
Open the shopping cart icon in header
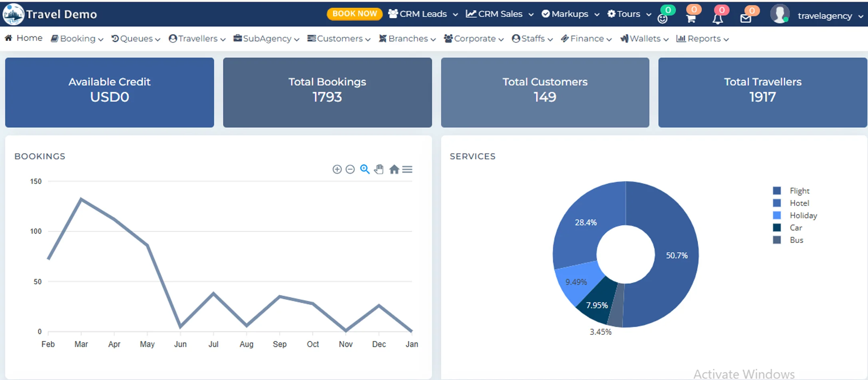691,18
